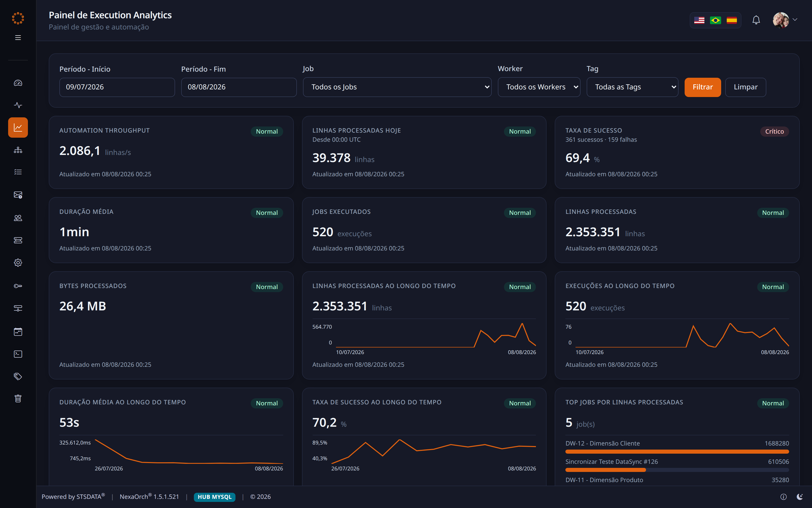Open the Todas as Tags dropdown
Image resolution: width=812 pixels, height=508 pixels.
(633, 87)
